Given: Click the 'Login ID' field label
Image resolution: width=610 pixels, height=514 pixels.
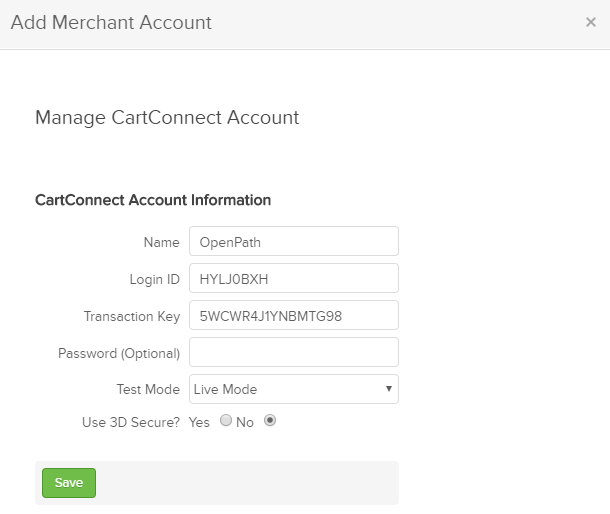Looking at the screenshot, I should point(154,279).
